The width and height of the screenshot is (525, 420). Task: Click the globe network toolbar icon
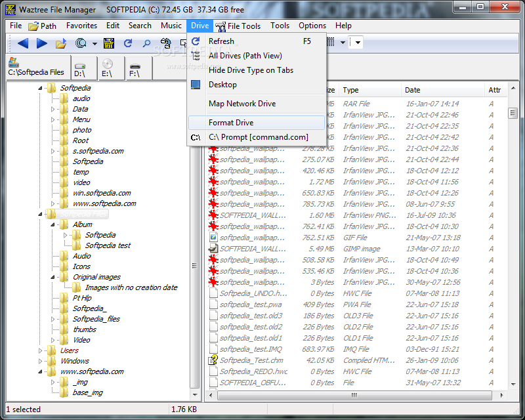[x=81, y=43]
